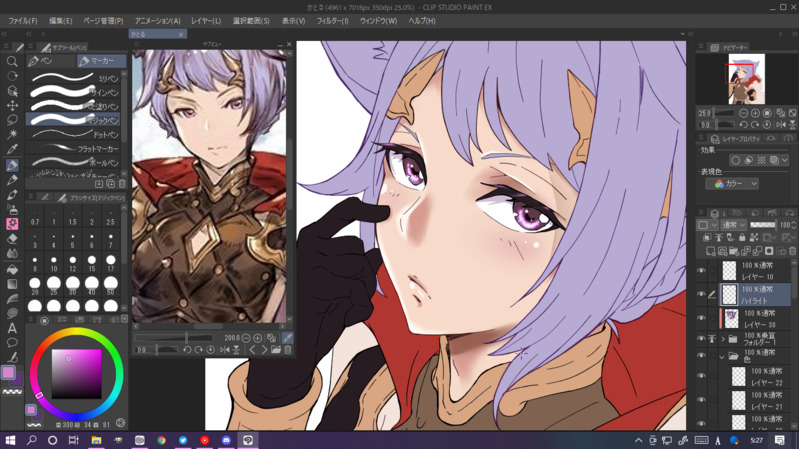The width and height of the screenshot is (799, 449).
Task: Click duplicate sub tool icon
Action: pos(111,183)
